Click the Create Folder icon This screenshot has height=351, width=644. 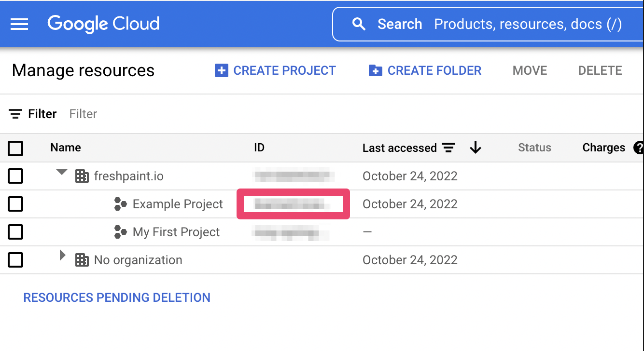375,71
